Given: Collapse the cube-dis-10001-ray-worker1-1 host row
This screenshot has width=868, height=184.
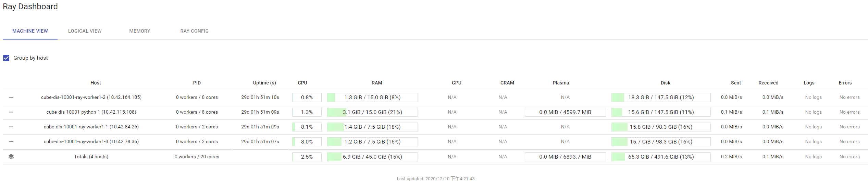Looking at the screenshot, I should [11, 127].
